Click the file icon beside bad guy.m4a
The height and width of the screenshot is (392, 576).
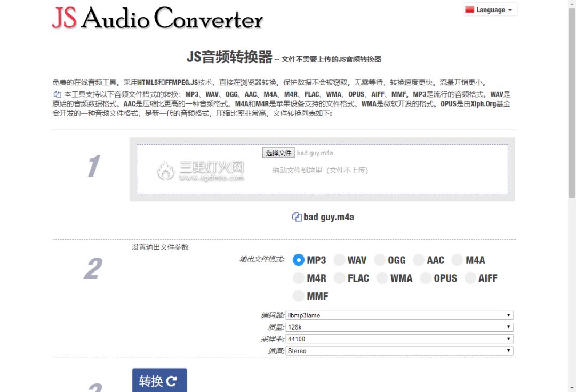coord(297,217)
